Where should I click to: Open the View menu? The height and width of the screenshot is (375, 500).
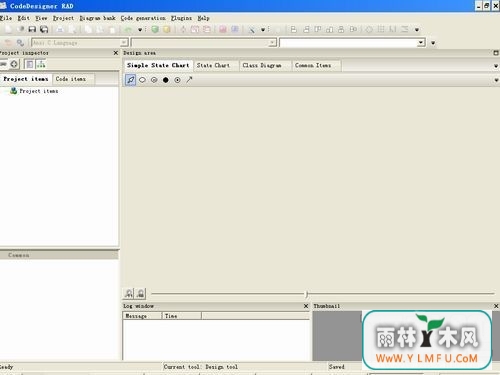(41, 18)
